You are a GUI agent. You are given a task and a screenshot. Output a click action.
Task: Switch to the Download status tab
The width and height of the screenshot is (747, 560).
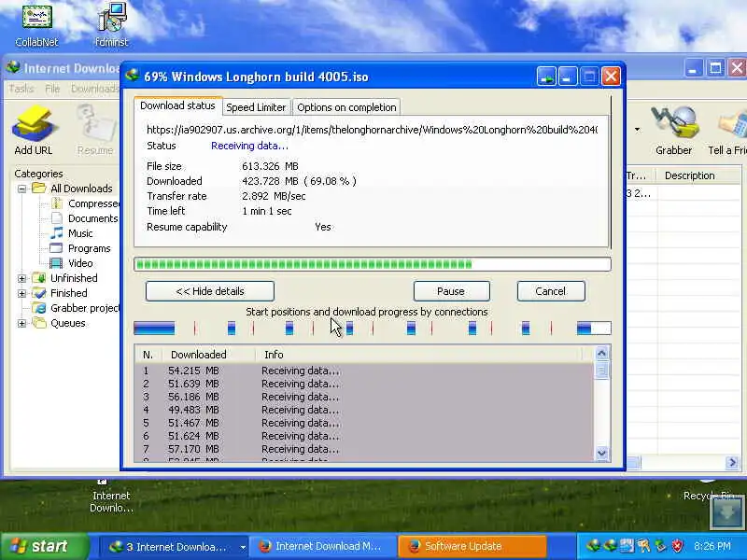(177, 105)
